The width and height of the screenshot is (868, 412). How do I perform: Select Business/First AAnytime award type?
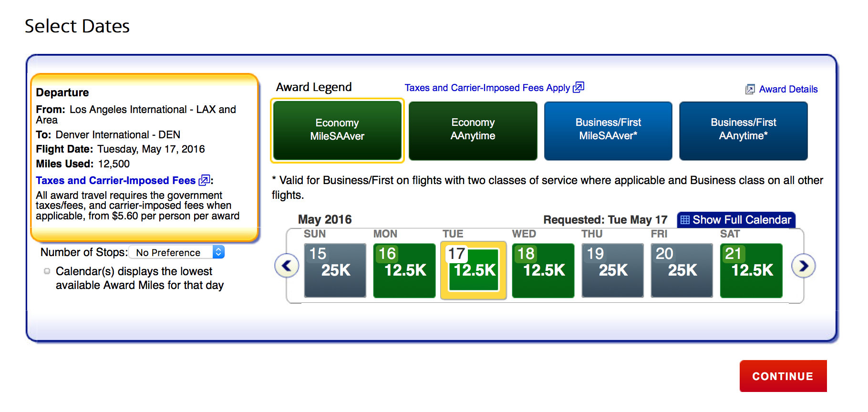point(743,130)
